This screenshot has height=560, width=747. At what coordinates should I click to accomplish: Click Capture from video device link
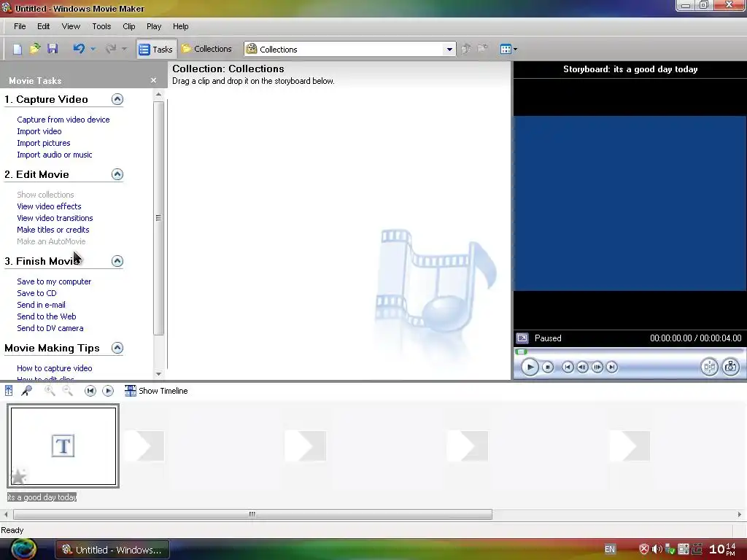63,120
